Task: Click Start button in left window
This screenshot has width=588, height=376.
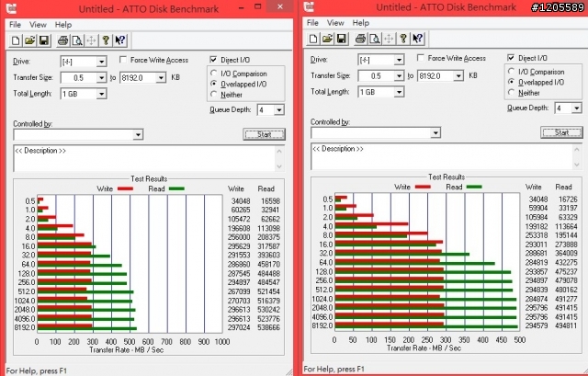Action: coord(264,134)
